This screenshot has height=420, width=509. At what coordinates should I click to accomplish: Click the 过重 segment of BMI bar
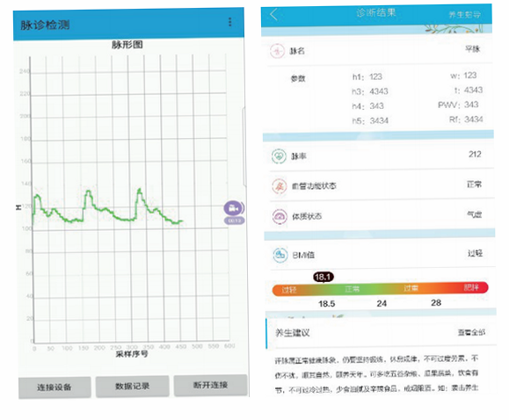click(x=411, y=288)
